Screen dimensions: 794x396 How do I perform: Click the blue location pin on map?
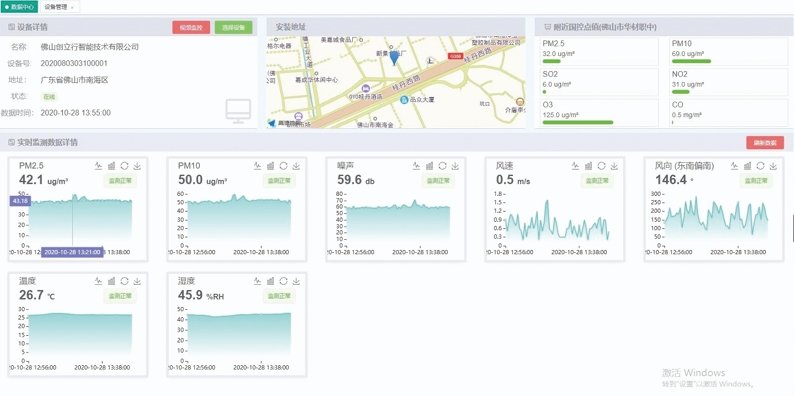point(394,58)
